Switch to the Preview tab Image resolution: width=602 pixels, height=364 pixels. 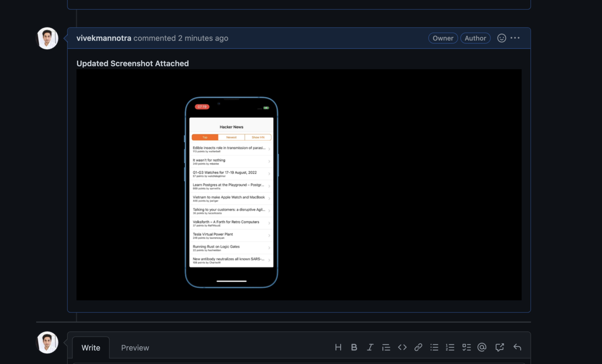click(x=135, y=348)
